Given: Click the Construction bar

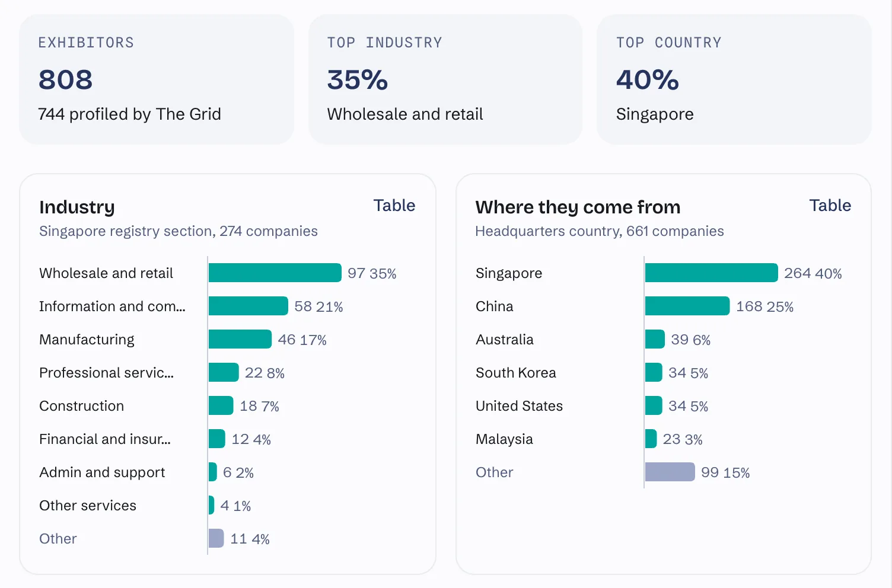Looking at the screenshot, I should click(x=221, y=405).
